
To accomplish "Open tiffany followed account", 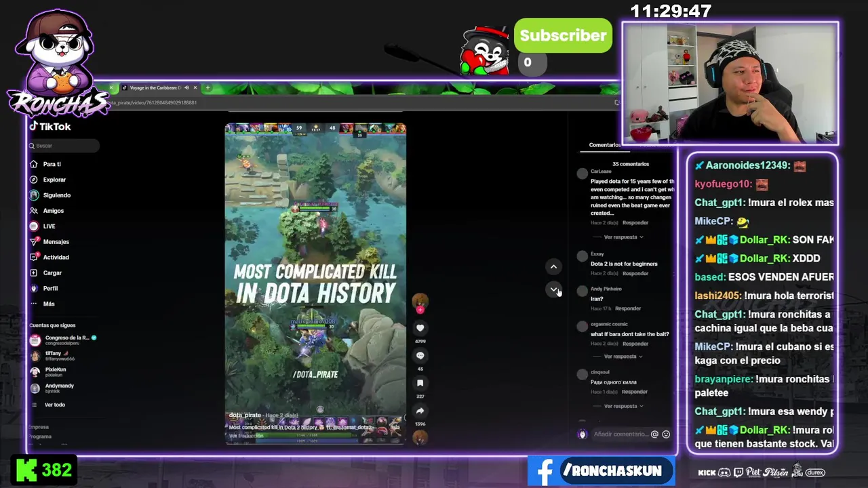I will (x=53, y=356).
